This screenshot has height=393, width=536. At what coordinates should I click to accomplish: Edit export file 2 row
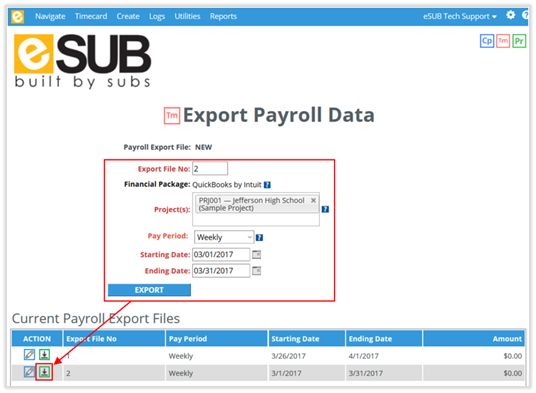click(29, 371)
